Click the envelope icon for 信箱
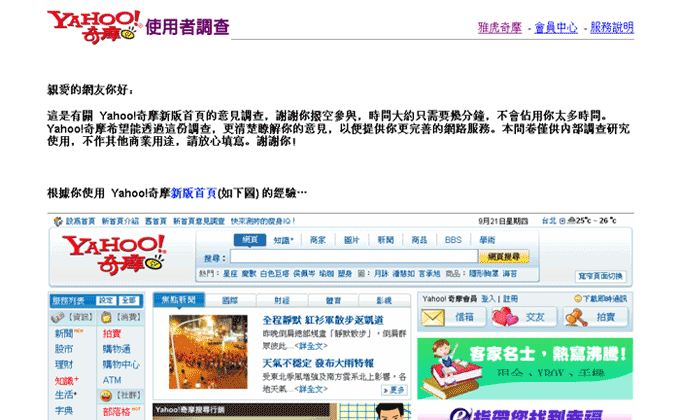Viewport: 680px width, 420px height. (x=433, y=318)
